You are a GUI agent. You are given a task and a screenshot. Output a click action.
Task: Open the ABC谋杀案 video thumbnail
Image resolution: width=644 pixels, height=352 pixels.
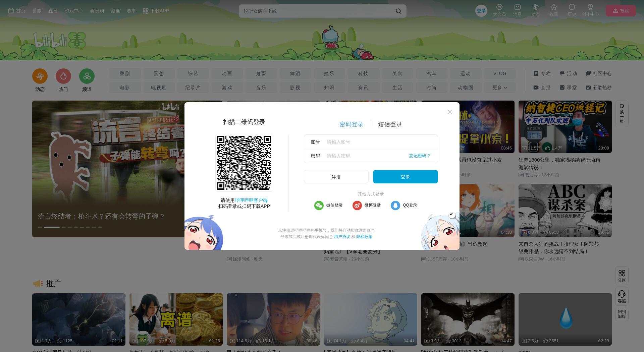565,211
